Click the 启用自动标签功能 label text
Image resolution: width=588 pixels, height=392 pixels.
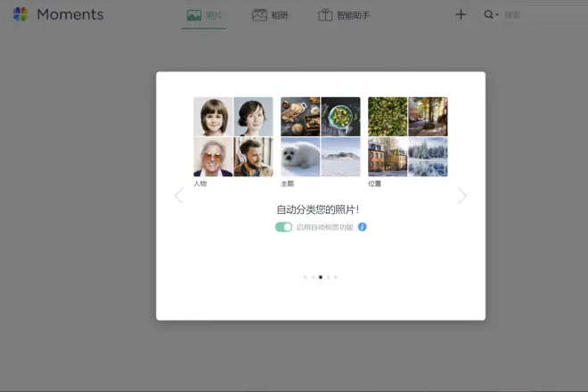tap(325, 227)
